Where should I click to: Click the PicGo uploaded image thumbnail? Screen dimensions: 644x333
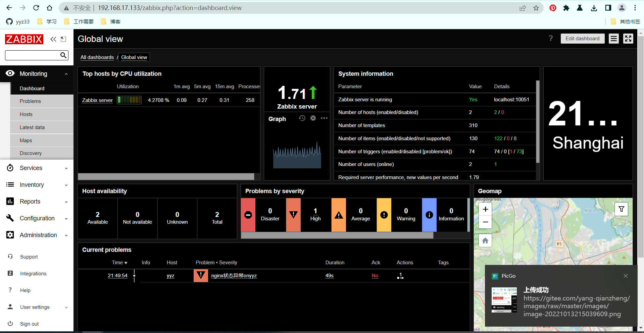tap(504, 300)
